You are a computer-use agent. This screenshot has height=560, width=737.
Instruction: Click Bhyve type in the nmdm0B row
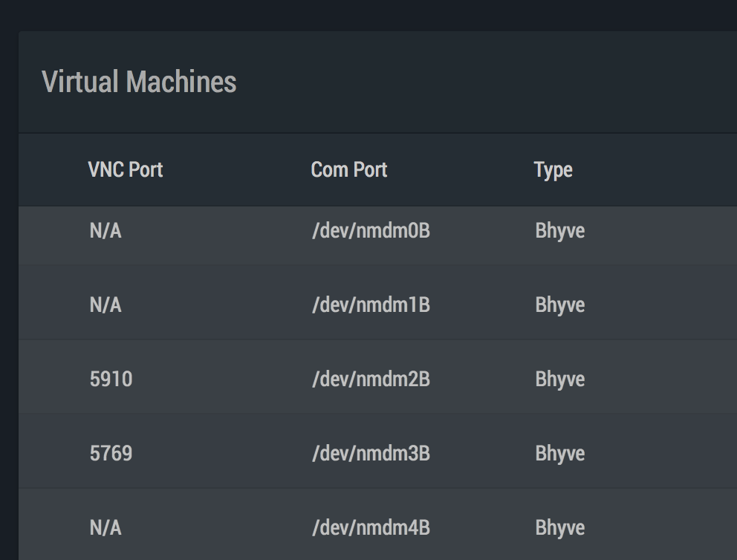pyautogui.click(x=559, y=231)
